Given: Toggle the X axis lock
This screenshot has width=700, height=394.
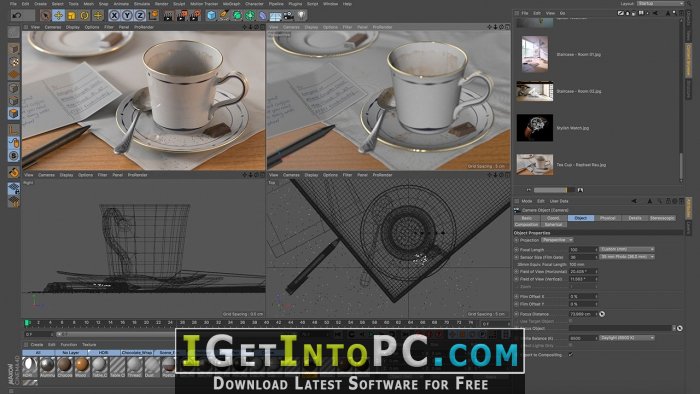Looking at the screenshot, I should pyautogui.click(x=114, y=16).
